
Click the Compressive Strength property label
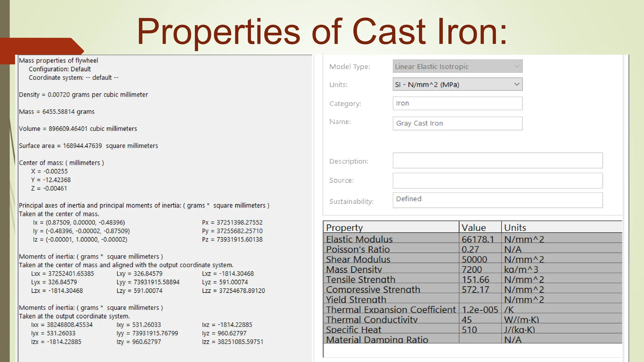coord(373,289)
